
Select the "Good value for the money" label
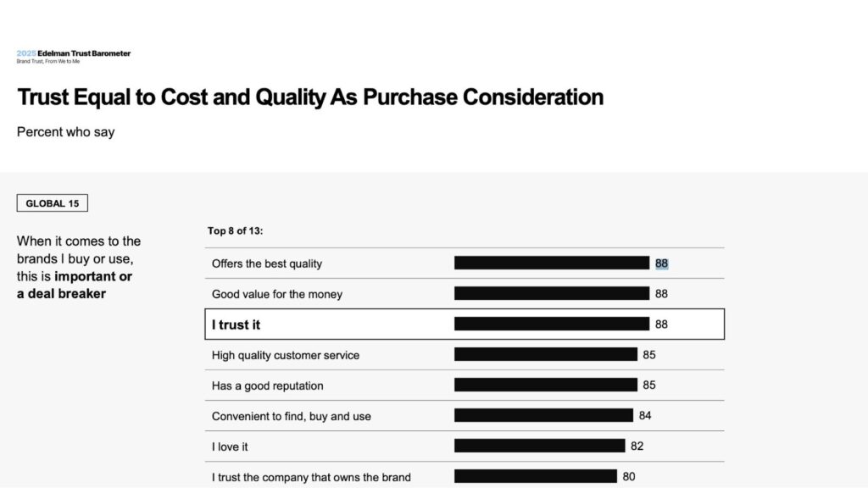(x=277, y=294)
